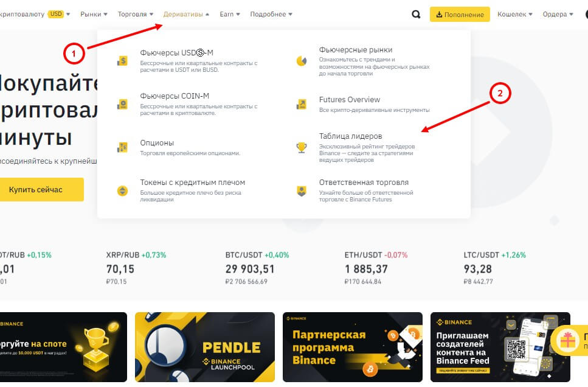The width and height of the screenshot is (588, 387).
Task: Click the leveraged tokens icon
Action: [x=122, y=191]
